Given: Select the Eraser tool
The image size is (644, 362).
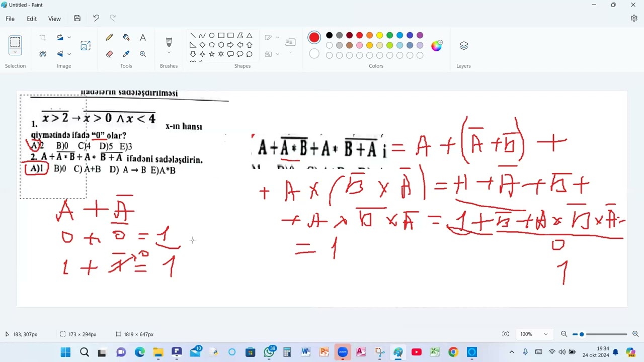Looking at the screenshot, I should 109,54.
